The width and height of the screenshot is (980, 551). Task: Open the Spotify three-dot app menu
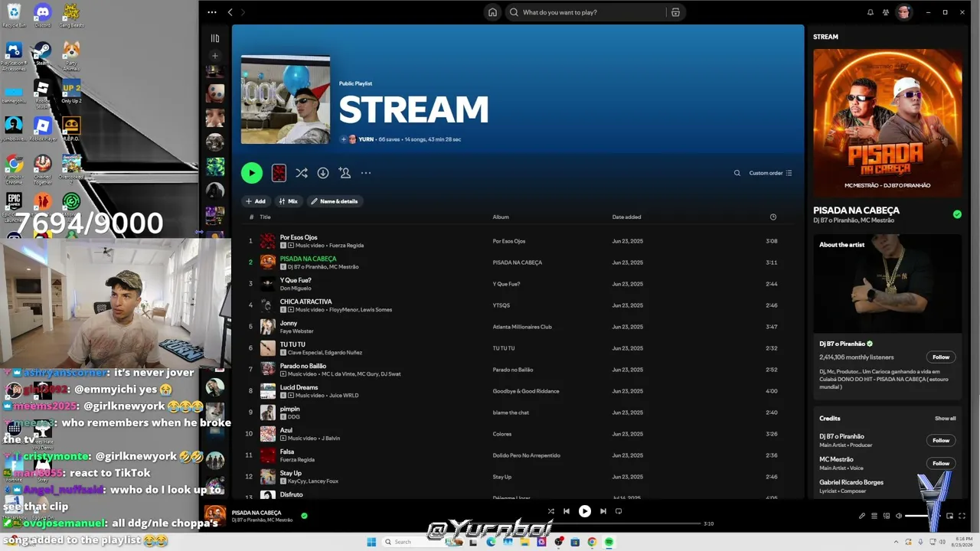coord(212,12)
